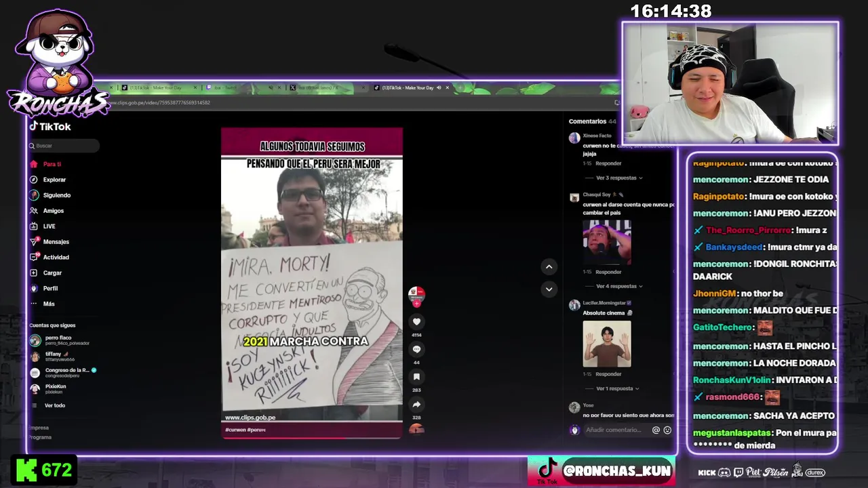The image size is (868, 488).
Task: Open Lucifer.Morningstar's hands-up image
Action: pos(607,344)
